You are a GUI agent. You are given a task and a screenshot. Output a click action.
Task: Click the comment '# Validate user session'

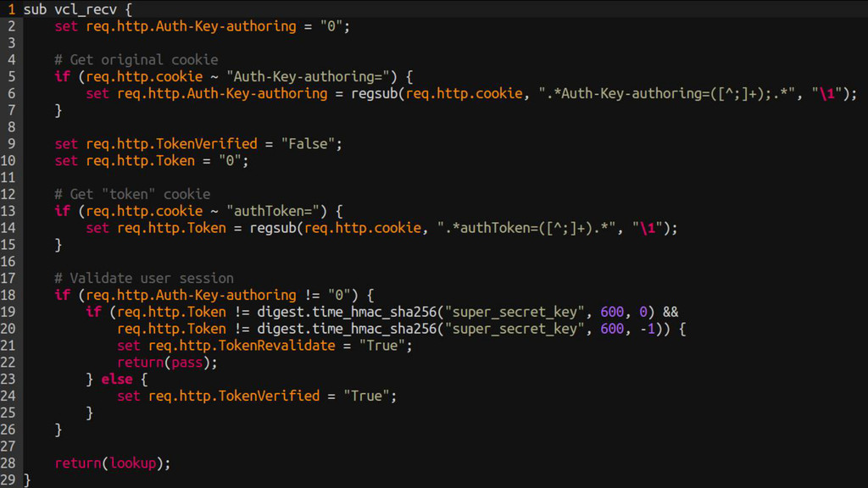(144, 278)
